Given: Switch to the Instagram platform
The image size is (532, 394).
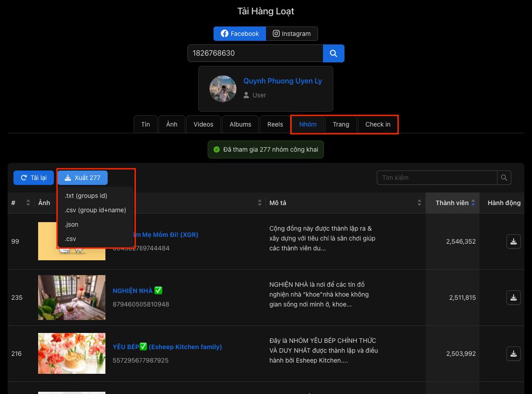Looking at the screenshot, I should pyautogui.click(x=292, y=34).
